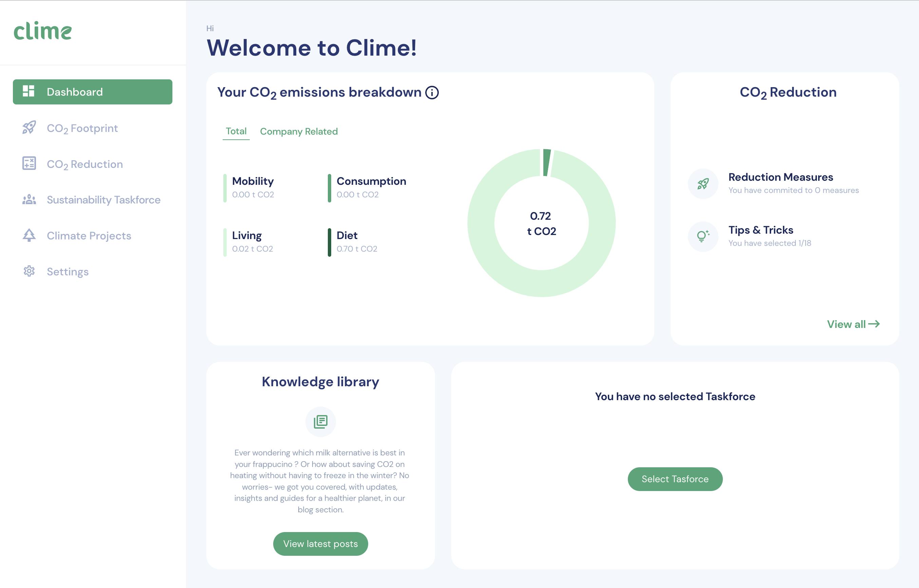Switch to the Total tab
919x588 pixels.
236,131
